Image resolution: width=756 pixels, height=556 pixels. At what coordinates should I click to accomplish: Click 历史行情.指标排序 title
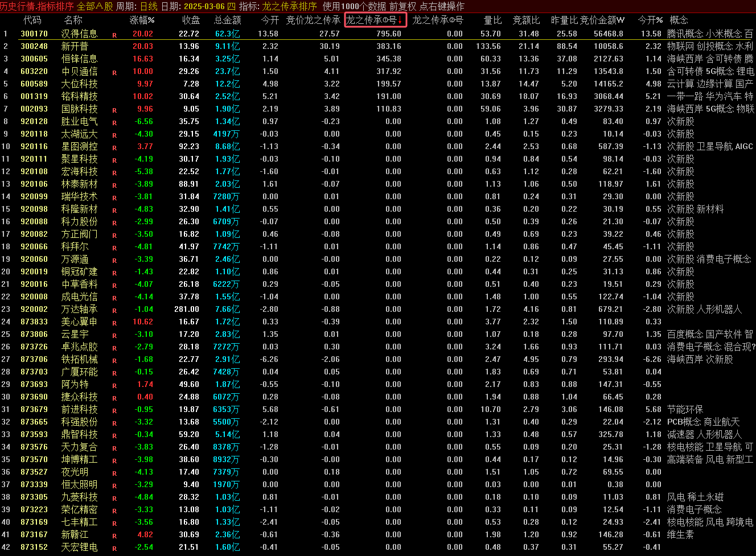(37, 6)
